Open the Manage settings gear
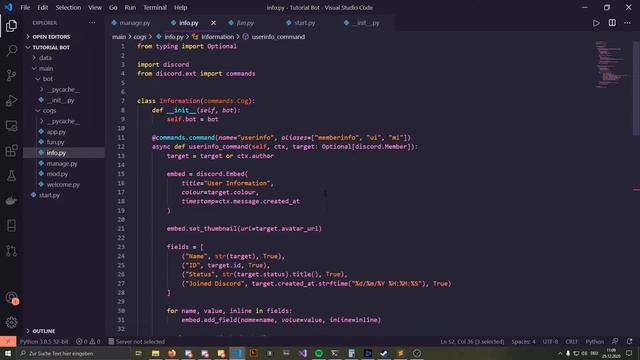The width and height of the screenshot is (640, 360). (11, 322)
